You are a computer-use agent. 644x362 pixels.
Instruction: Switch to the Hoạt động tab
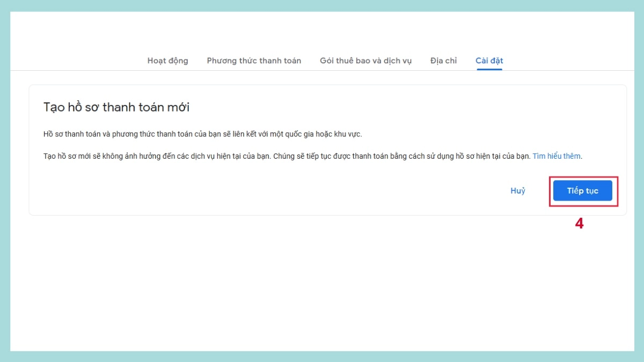point(167,61)
